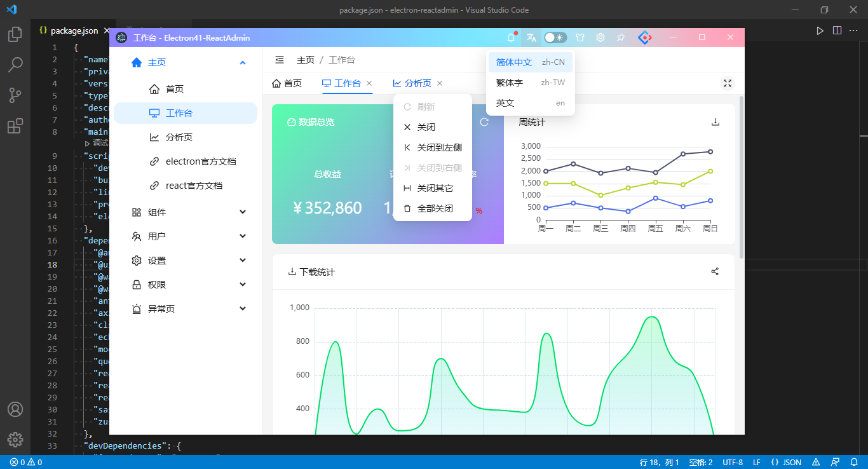Screen dimensions: 868x469
Task: Expand the 组件 sidebar menu
Action: (186, 212)
